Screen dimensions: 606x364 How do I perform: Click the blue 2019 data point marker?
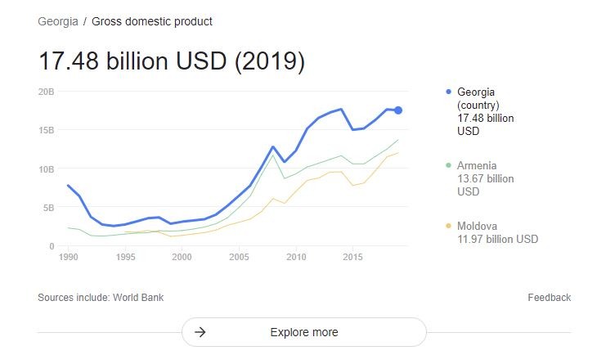tap(398, 110)
